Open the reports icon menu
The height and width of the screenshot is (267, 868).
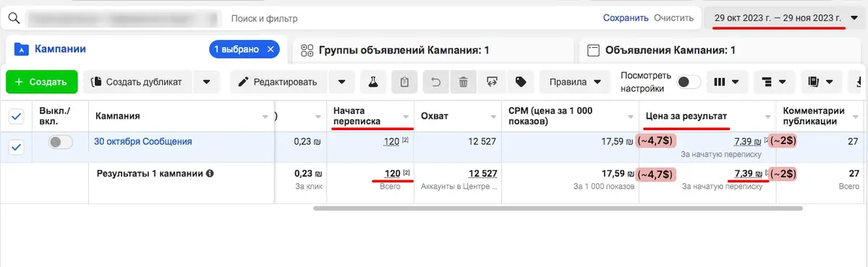coord(821,82)
